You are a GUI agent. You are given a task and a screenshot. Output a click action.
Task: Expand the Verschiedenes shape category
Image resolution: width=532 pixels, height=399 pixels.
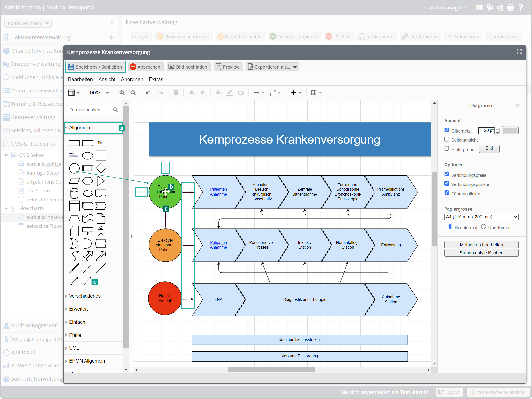point(85,296)
